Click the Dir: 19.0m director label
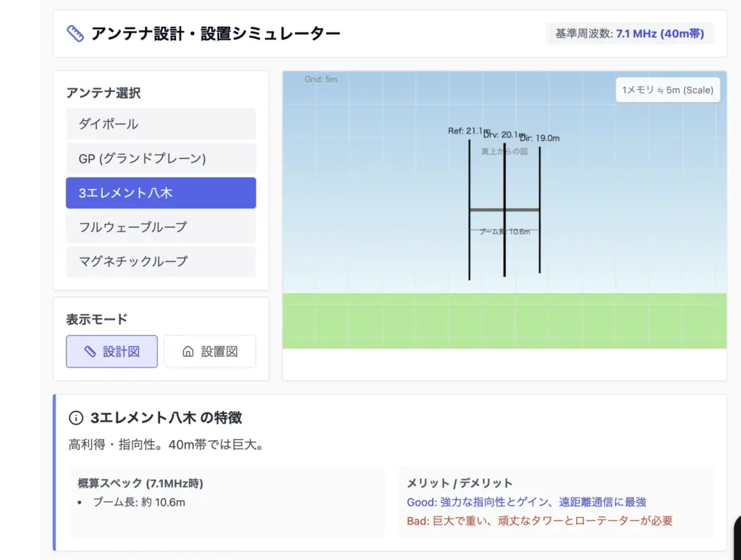Image resolution: width=741 pixels, height=560 pixels. [541, 138]
